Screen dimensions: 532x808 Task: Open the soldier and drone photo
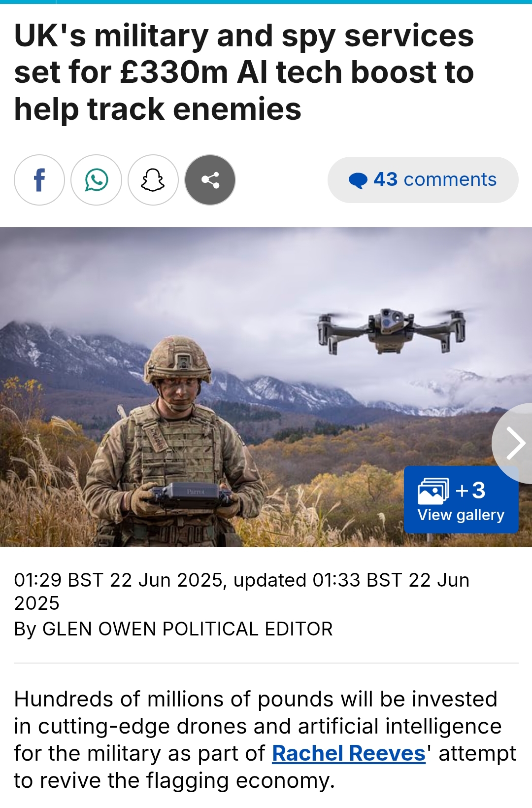click(266, 387)
